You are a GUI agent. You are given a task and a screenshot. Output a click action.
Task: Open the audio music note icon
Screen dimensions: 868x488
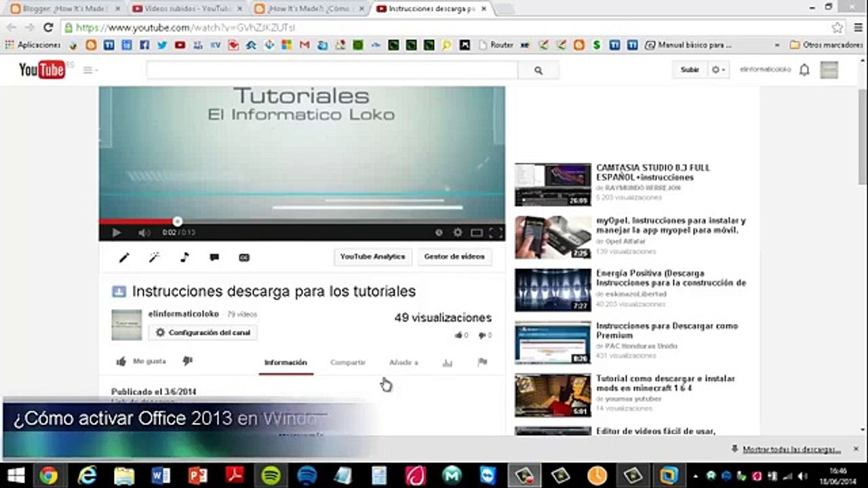[x=184, y=258]
